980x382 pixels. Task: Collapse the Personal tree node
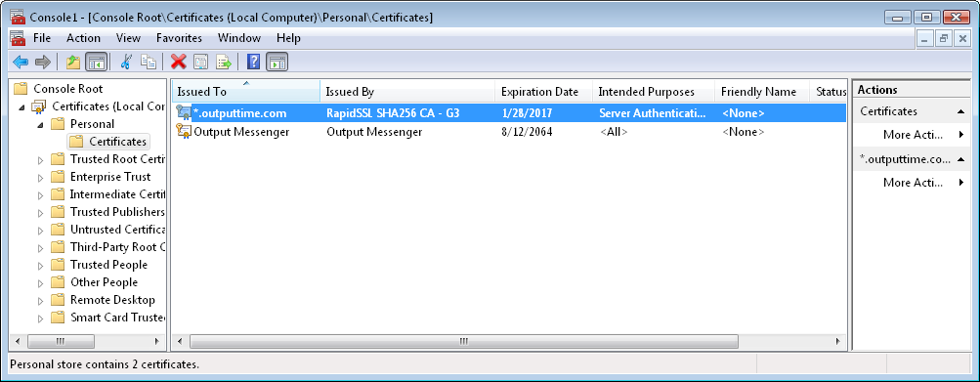point(41,124)
